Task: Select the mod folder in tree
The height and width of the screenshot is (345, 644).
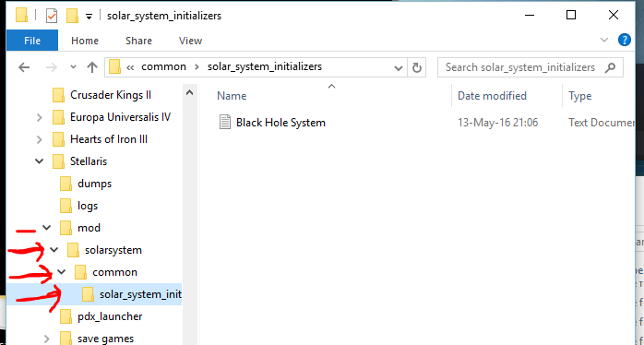Action: point(89,228)
